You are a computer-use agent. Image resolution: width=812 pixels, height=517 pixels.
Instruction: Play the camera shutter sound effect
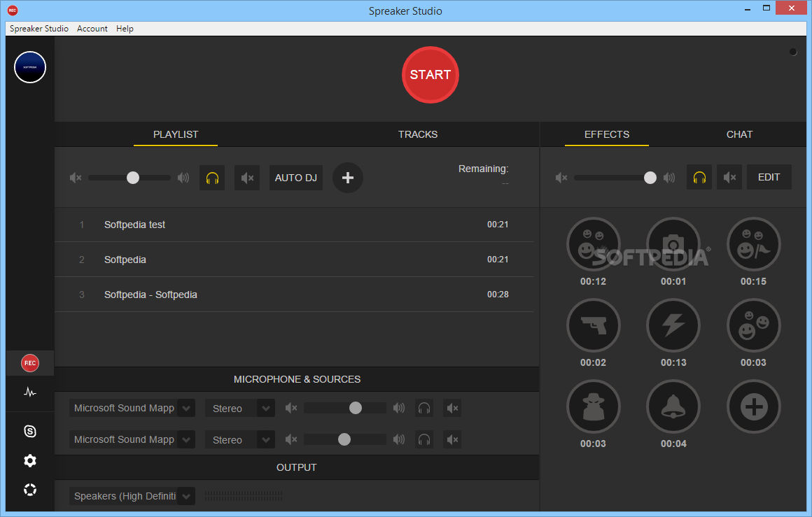(x=673, y=244)
